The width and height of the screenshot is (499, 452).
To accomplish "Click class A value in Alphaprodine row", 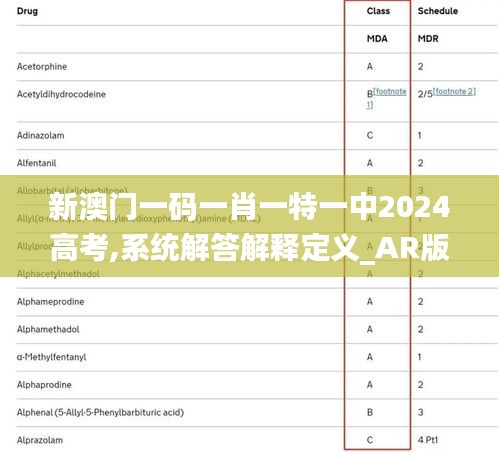I will [370, 385].
